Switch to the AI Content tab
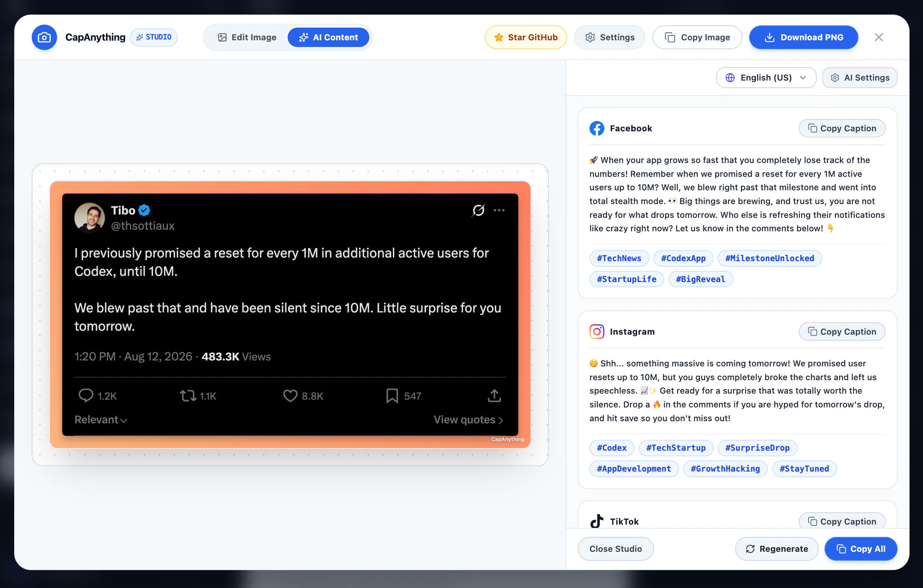Image resolution: width=923 pixels, height=588 pixels. (328, 37)
